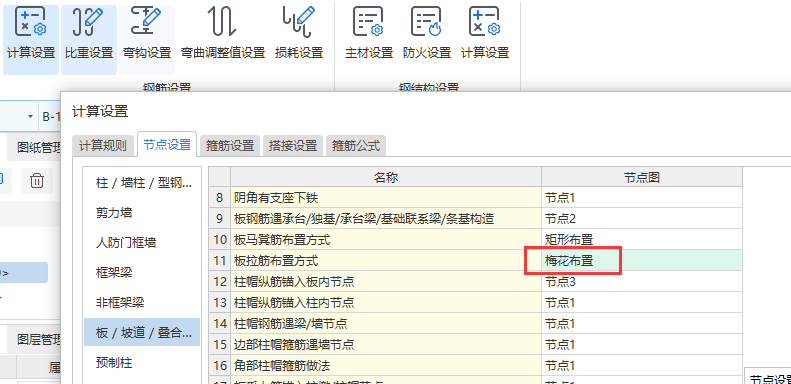Viewport: 791px width, 384px height.
Task: Switch to the 搭接设置 tab
Action: (293, 146)
